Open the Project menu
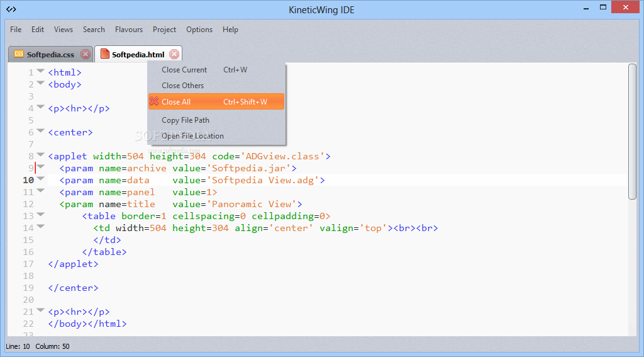Image resolution: width=644 pixels, height=357 pixels. click(x=164, y=30)
